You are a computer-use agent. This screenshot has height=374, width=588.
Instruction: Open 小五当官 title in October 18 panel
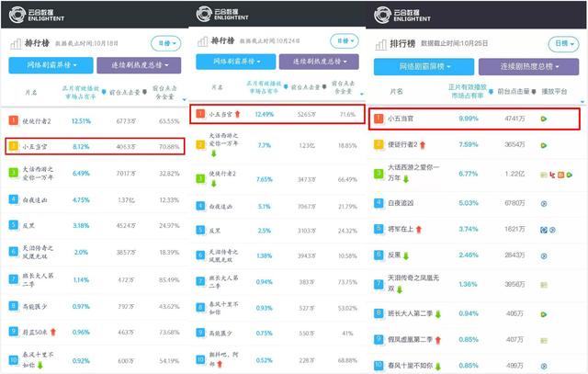35,147
